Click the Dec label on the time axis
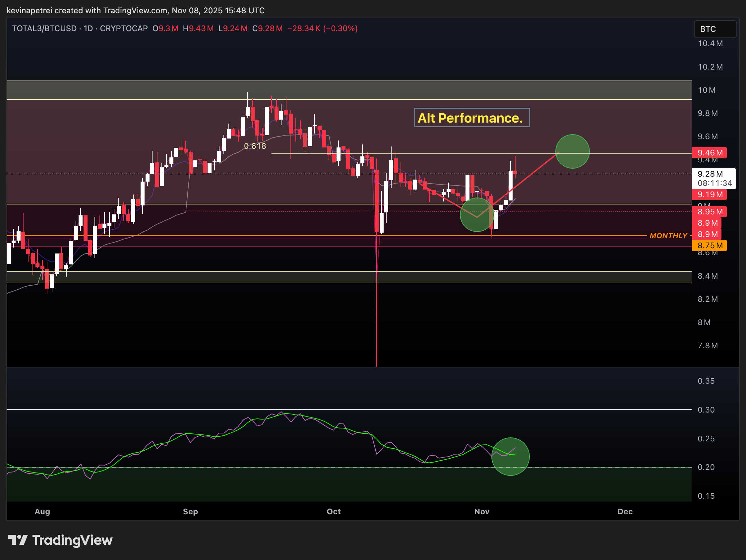Screen dimensions: 746x560 (x=625, y=511)
